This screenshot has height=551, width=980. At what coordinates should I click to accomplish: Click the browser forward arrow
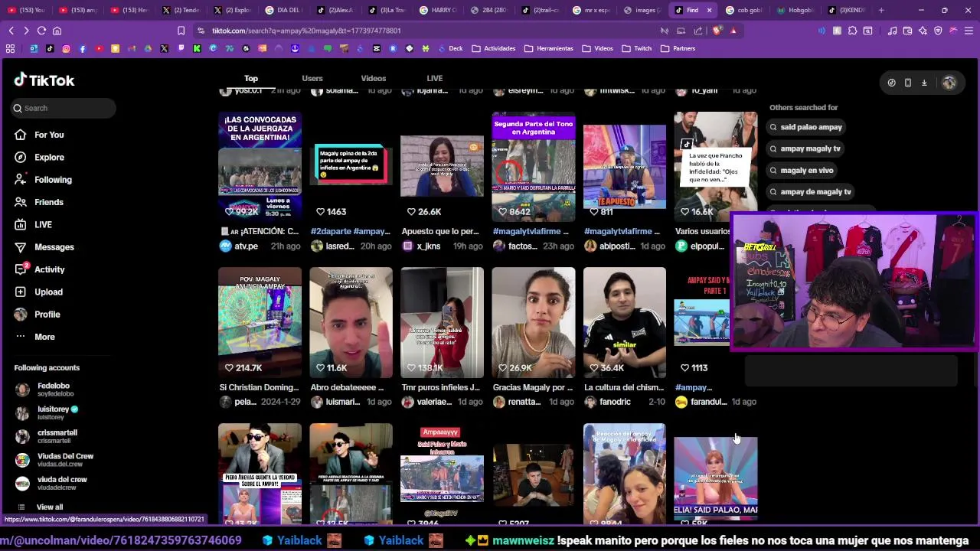pyautogui.click(x=26, y=31)
